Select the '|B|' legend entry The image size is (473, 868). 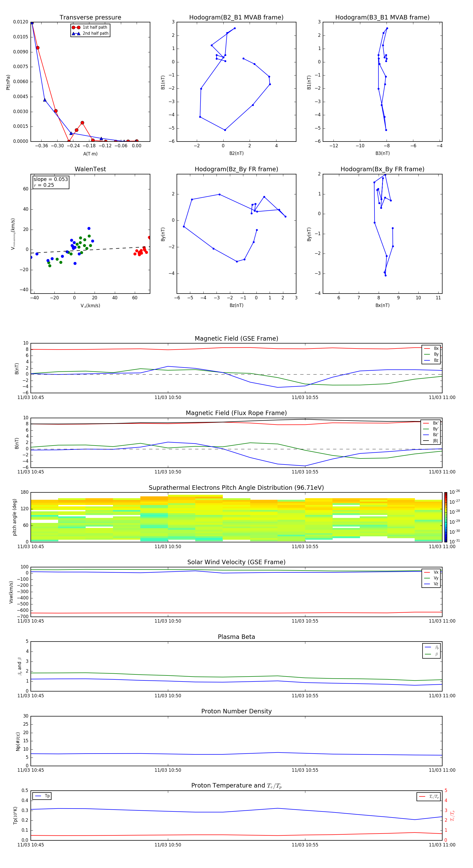click(431, 441)
